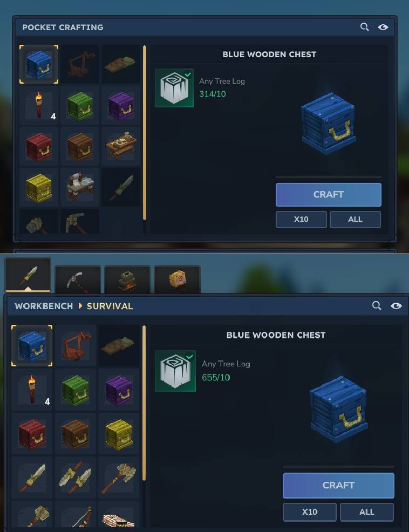Pick the yellow chest in Workbench grid
Screen dimensions: 409x532
[119, 434]
